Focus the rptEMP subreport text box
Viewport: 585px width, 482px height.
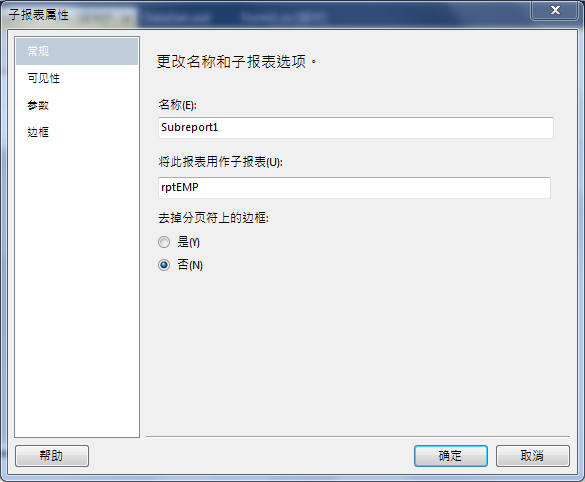354,187
